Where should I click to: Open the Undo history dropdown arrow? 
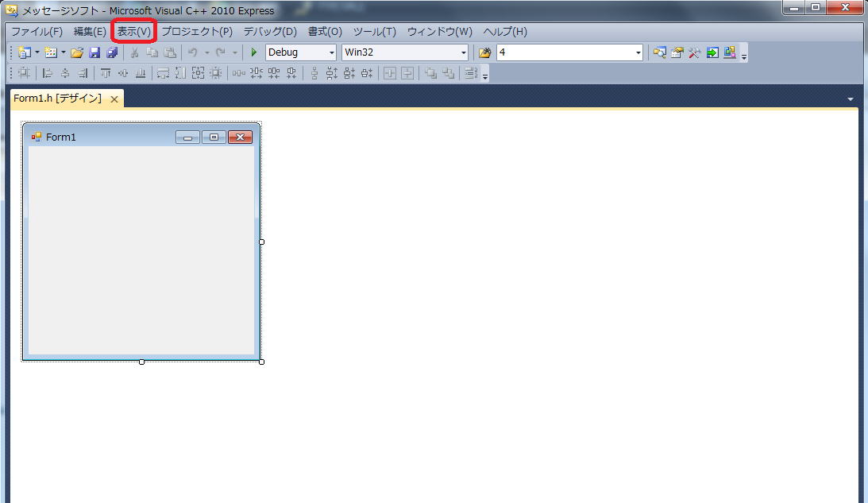206,52
